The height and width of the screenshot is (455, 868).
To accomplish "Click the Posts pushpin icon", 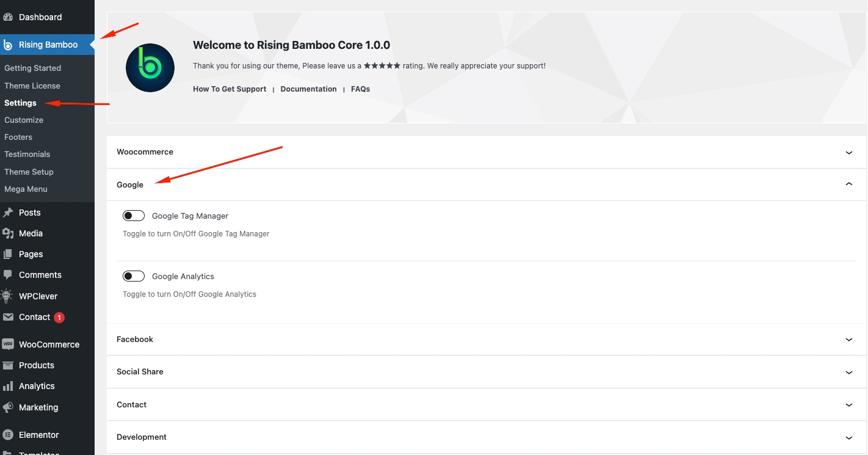I will pos(8,213).
